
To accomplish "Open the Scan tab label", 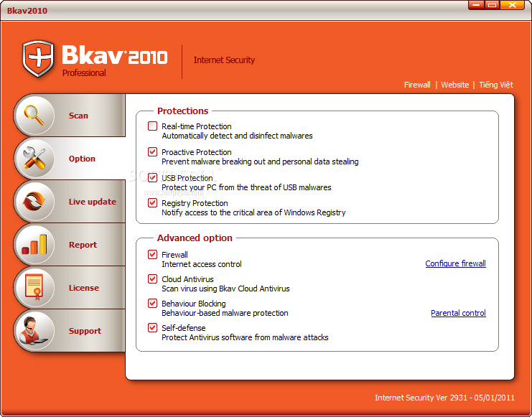I will (x=78, y=116).
